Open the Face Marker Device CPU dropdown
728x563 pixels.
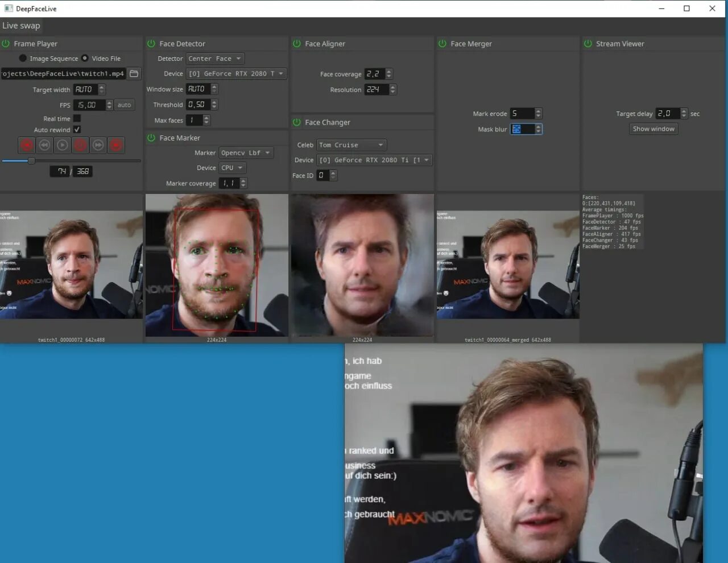233,168
